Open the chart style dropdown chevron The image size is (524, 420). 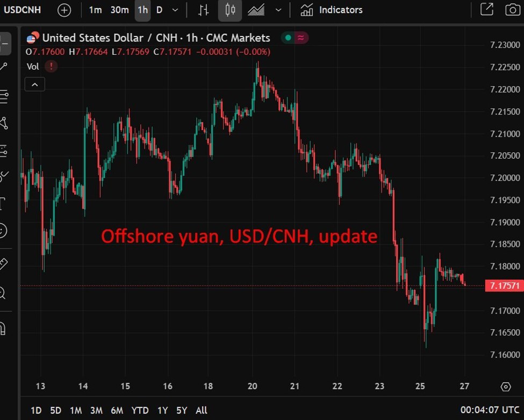(x=278, y=10)
